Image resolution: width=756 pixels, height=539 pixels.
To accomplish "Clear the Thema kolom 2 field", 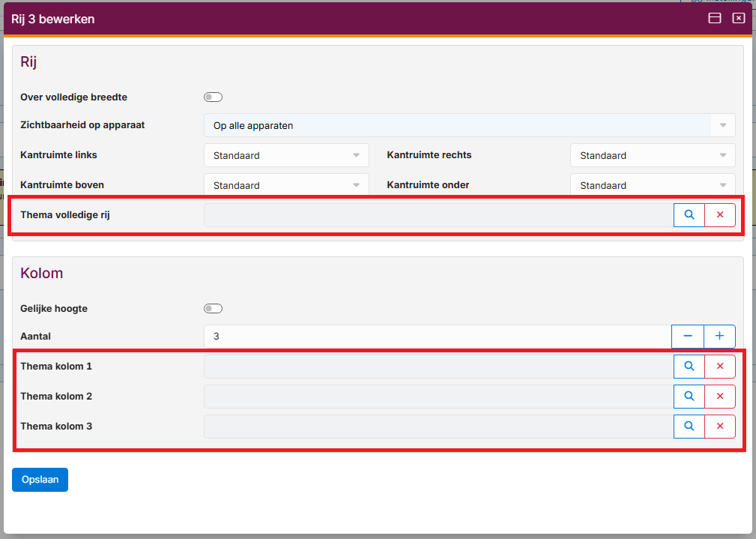I will (x=720, y=397).
